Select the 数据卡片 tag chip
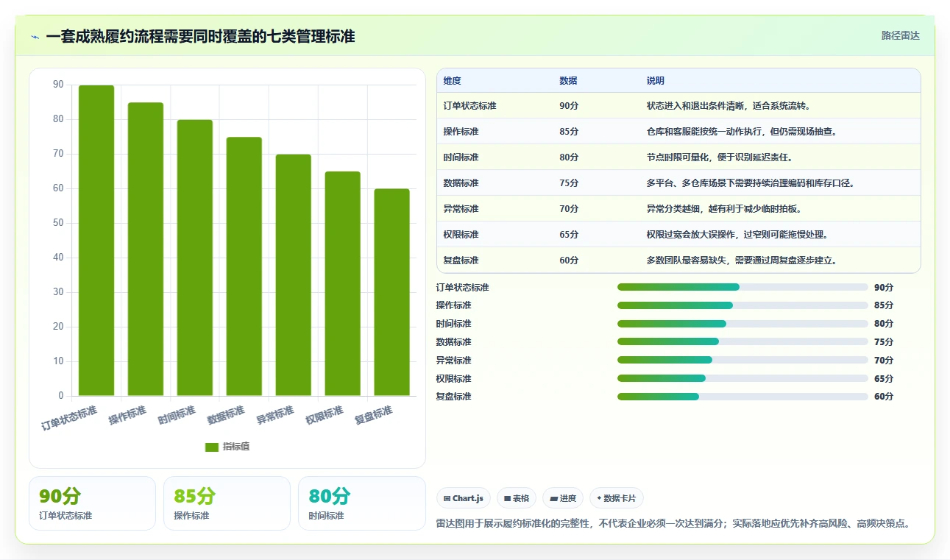 point(617,498)
